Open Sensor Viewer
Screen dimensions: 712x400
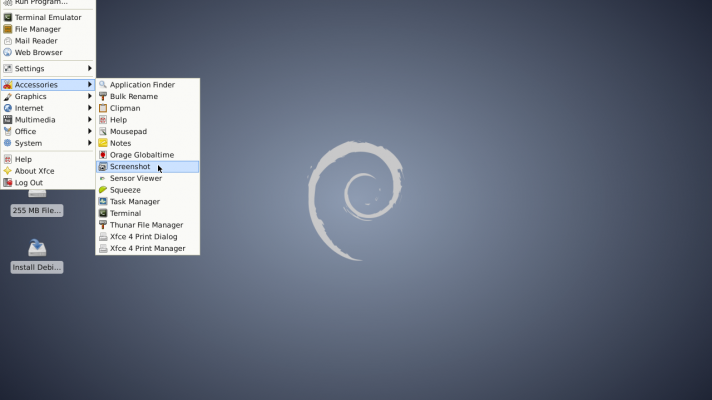coord(148,178)
